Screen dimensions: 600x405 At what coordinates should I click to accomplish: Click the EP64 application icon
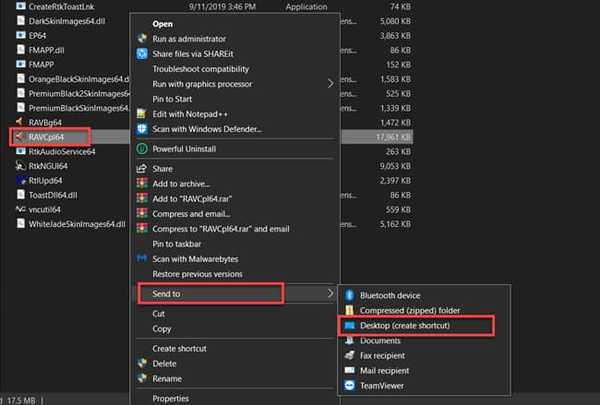pyautogui.click(x=21, y=35)
